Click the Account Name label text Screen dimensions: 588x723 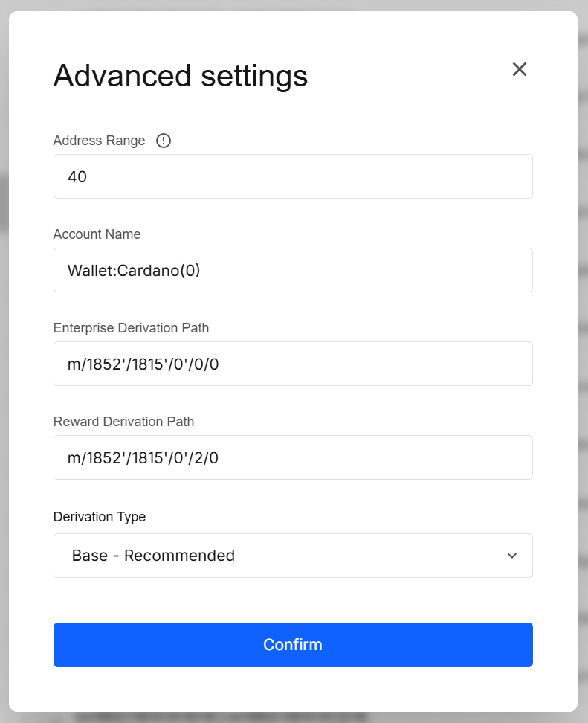tap(97, 234)
